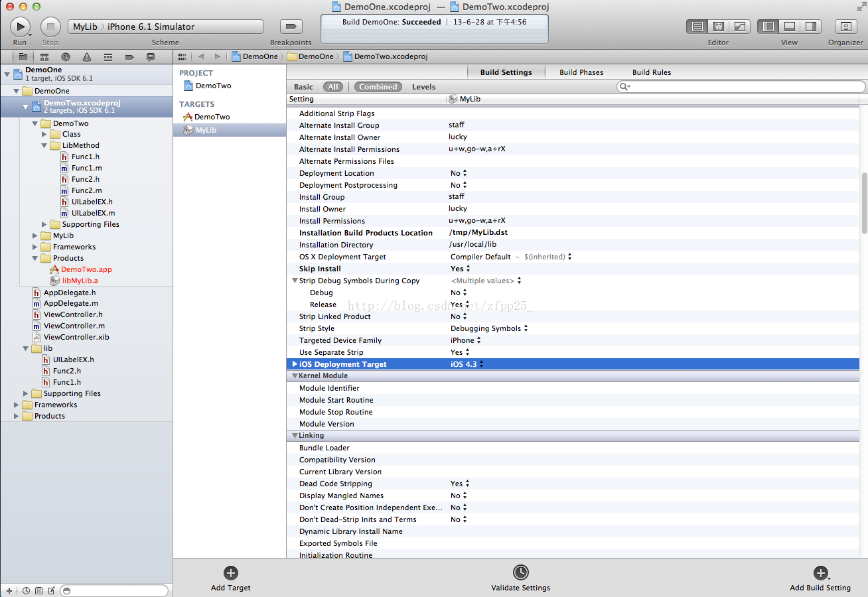The image size is (868, 597).
Task: Open the Strip Style Debugging Symbols popup
Action: (489, 328)
